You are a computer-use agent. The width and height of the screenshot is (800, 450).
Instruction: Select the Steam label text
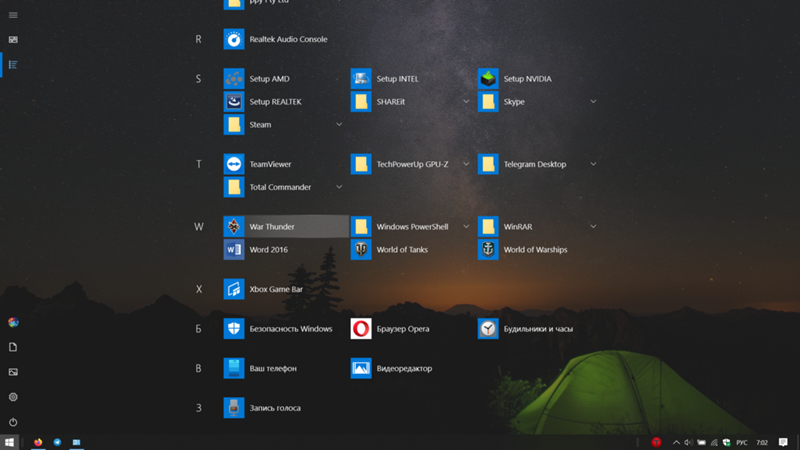coord(260,124)
